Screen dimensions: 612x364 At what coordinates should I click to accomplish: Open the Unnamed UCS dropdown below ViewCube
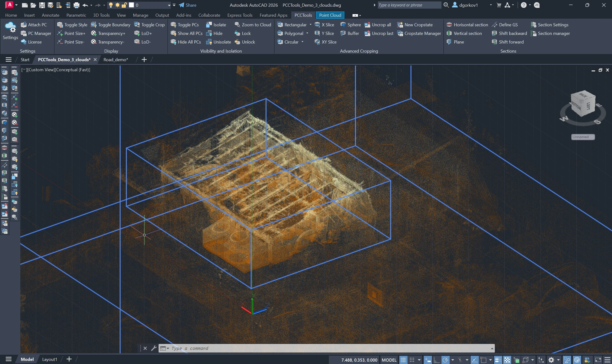583,137
